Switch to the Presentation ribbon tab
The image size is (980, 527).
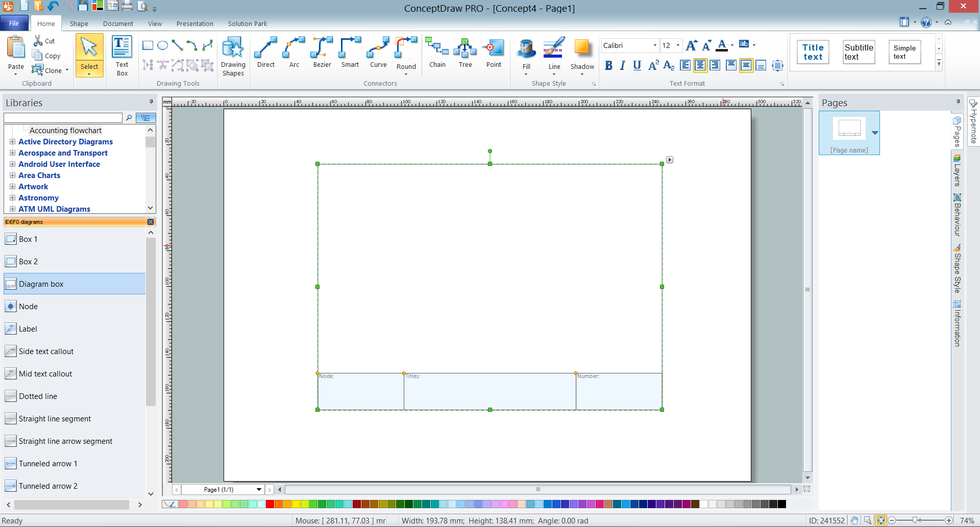click(x=195, y=23)
